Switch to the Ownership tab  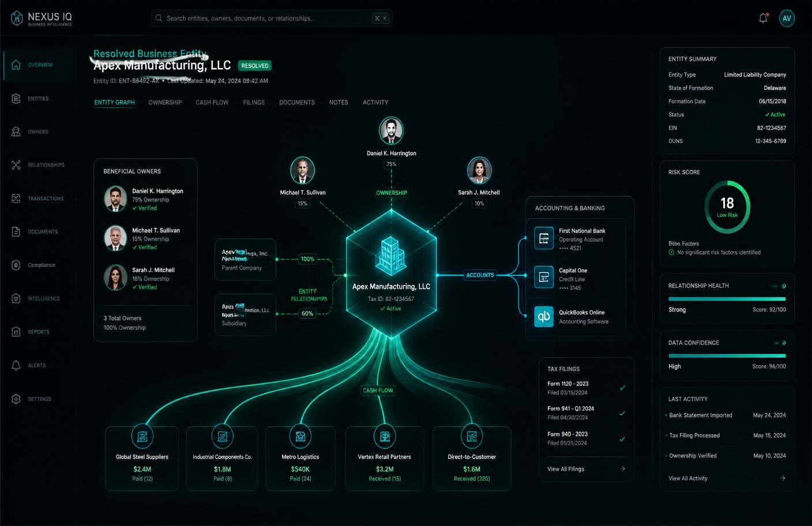click(x=165, y=102)
